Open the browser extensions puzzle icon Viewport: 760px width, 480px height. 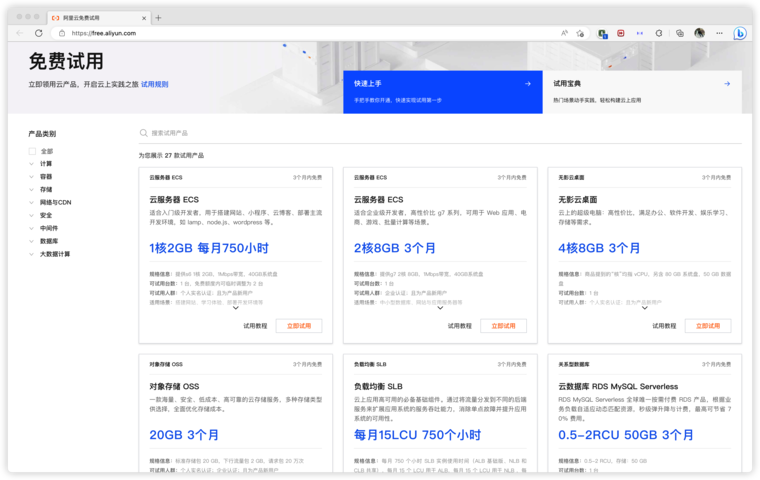(659, 33)
